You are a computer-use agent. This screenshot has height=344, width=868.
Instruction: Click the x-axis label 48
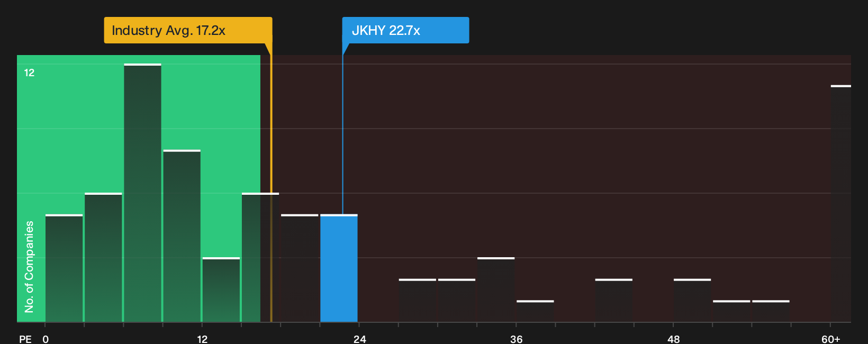point(673,339)
